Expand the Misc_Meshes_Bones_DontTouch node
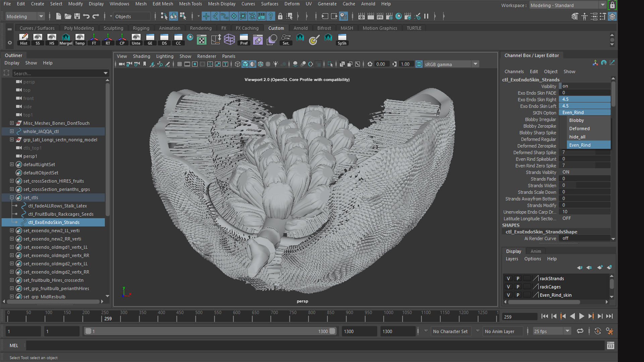The width and height of the screenshot is (644, 362). click(x=12, y=123)
